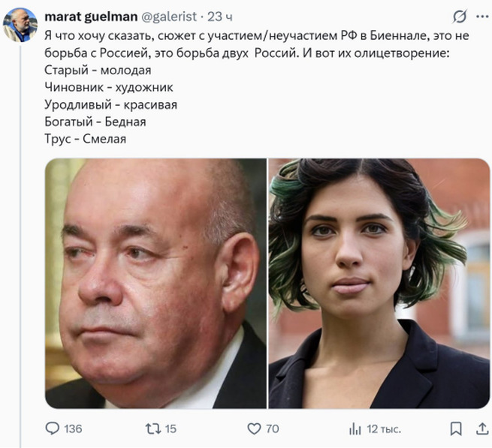Bookmark this post
The width and height of the screenshot is (492, 448).
pos(456,428)
